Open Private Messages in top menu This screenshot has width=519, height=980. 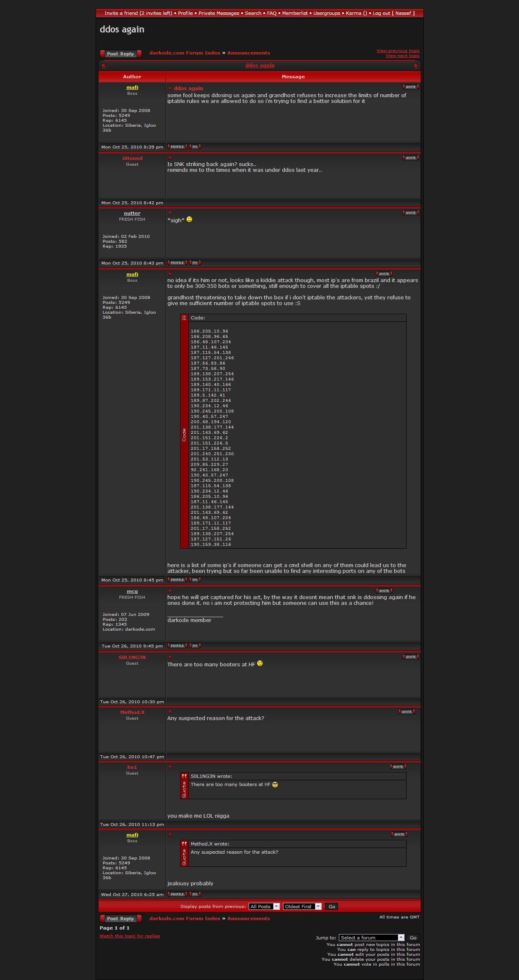219,13
